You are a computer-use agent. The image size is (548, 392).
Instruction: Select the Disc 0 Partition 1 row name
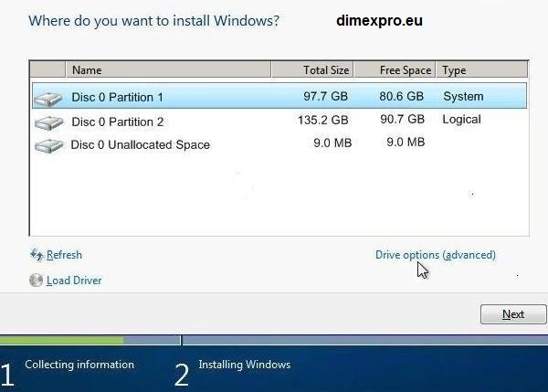coord(118,97)
